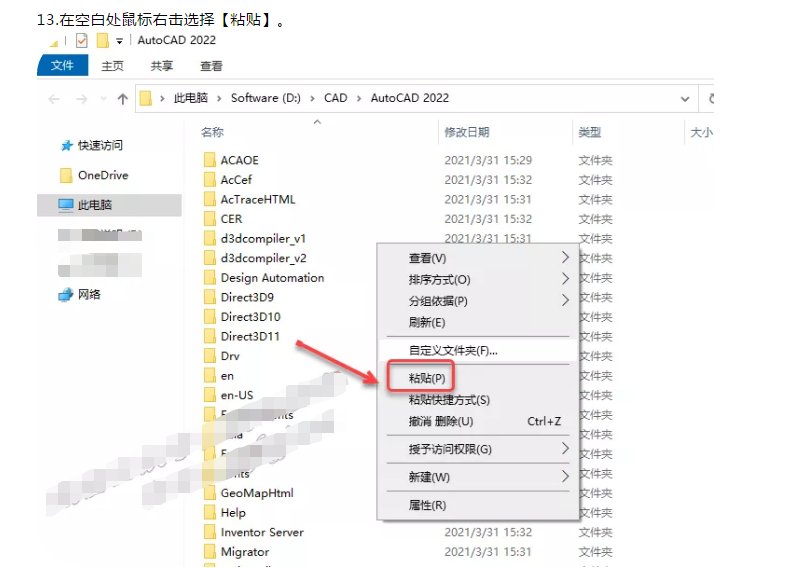Open 授予访问权限(G) submenu in context menu
808x568 pixels.
pyautogui.click(x=478, y=449)
